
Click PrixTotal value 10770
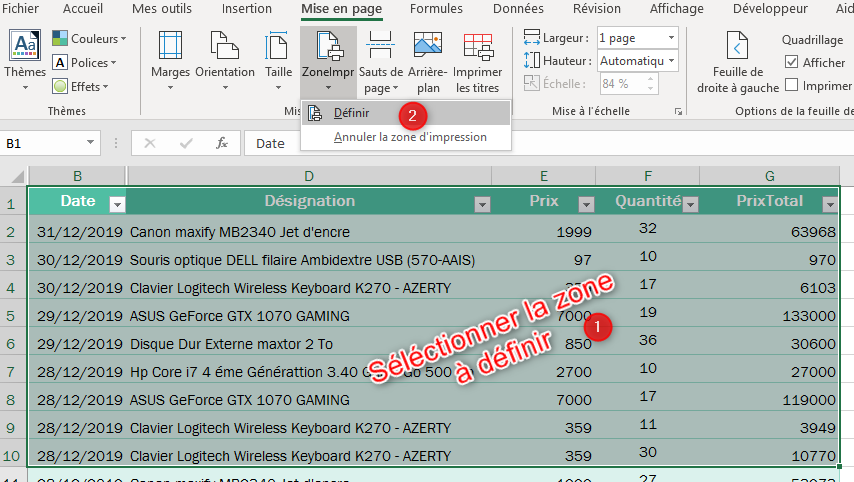click(x=769, y=455)
